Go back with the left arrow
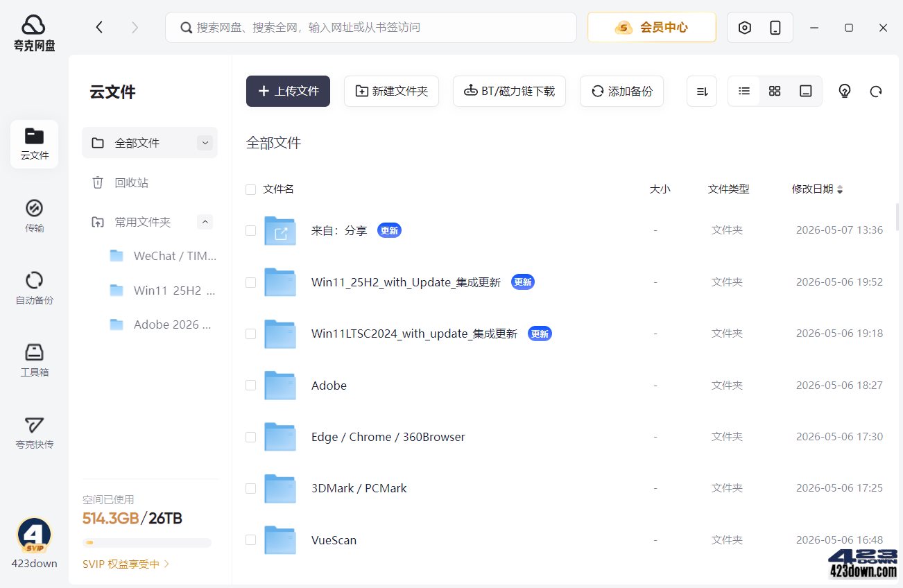 [x=99, y=27]
